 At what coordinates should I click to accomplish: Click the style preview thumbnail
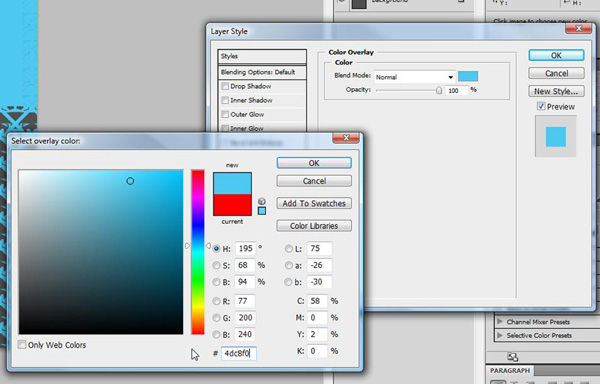click(556, 137)
